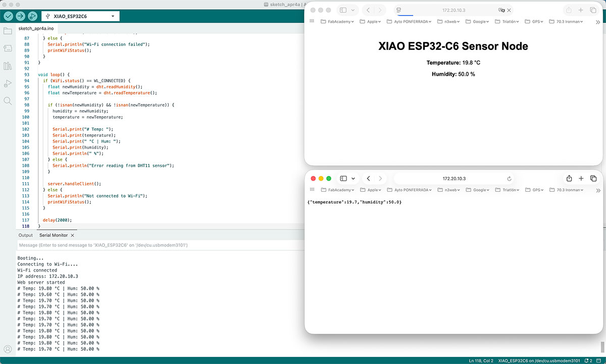Click the JSON temperature humidity response text
This screenshot has width=606, height=364.
(355, 202)
